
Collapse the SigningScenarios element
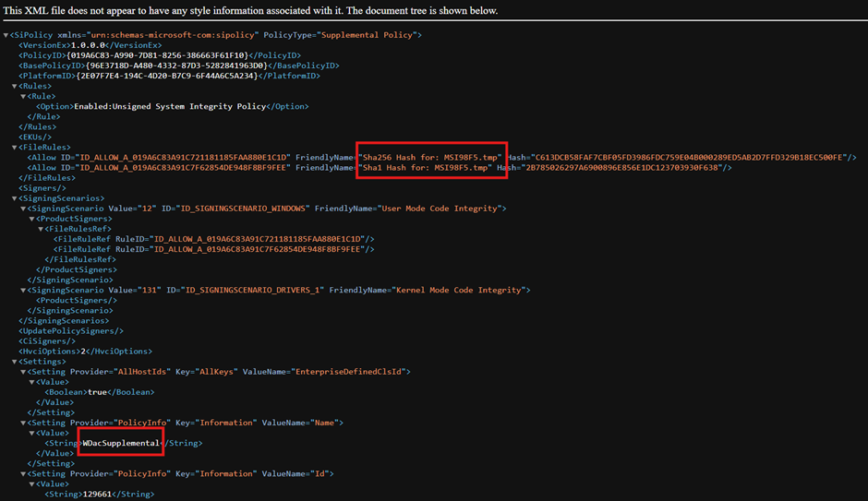15,197
